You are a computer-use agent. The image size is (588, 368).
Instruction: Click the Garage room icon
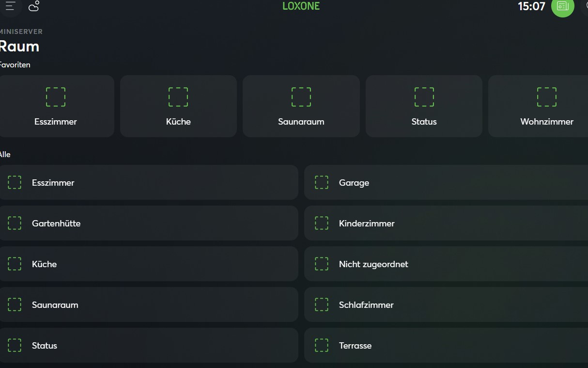322,182
